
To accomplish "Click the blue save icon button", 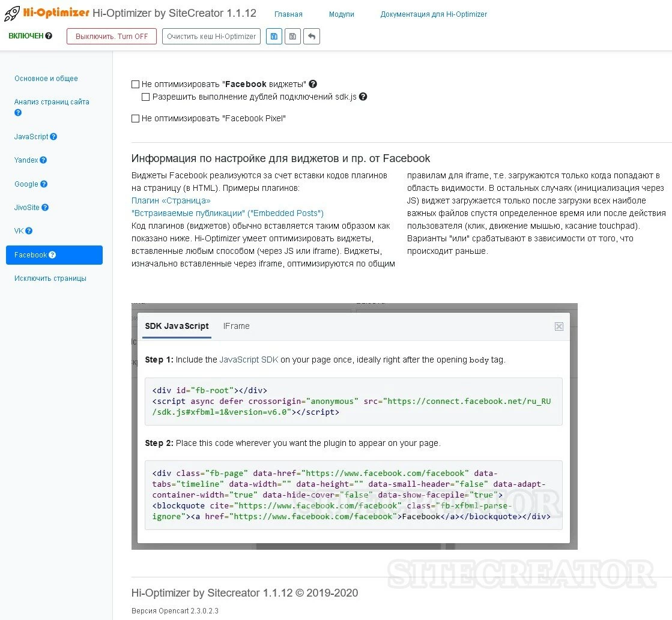I will (x=274, y=37).
